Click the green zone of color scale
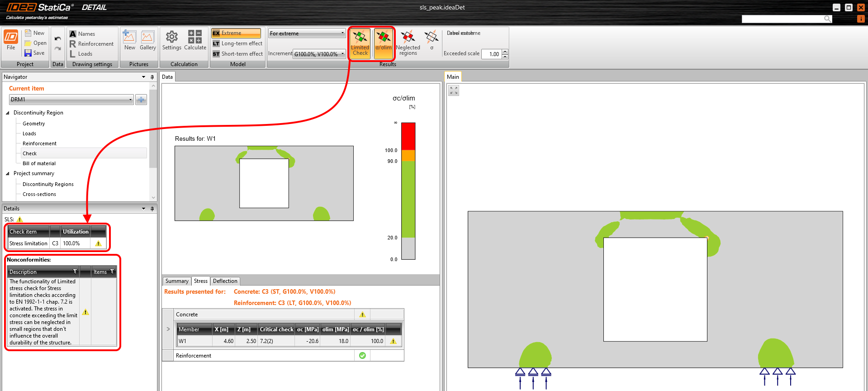This screenshot has height=391, width=868. click(x=408, y=199)
